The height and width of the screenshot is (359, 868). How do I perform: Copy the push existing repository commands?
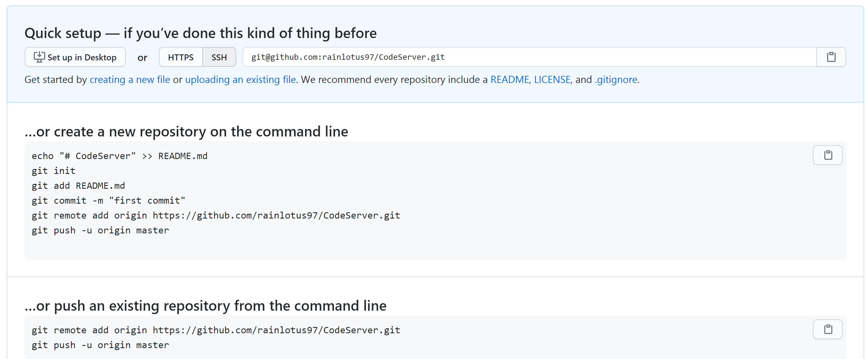(828, 329)
